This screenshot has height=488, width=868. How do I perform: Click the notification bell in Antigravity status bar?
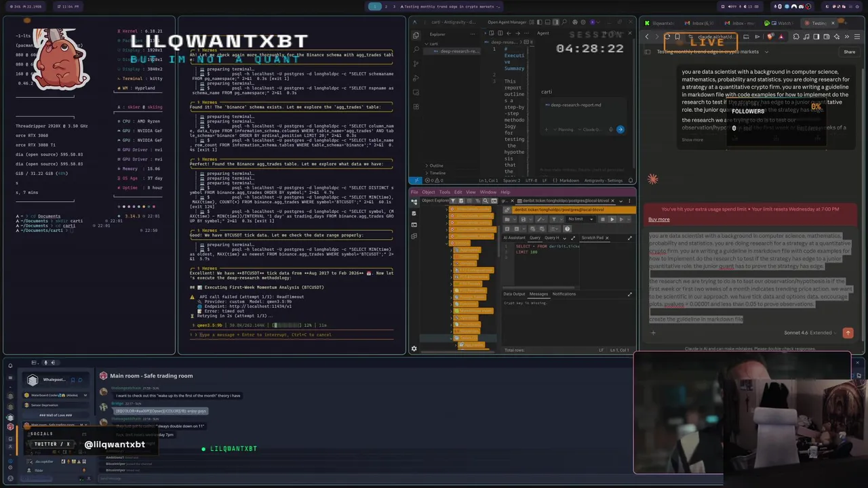click(631, 180)
